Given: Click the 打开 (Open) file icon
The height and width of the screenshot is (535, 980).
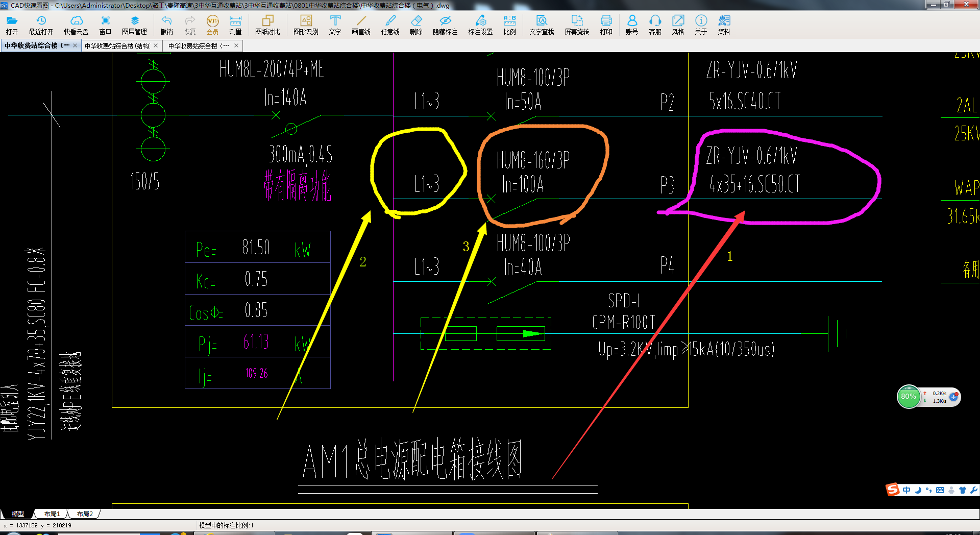Looking at the screenshot, I should pos(12,25).
